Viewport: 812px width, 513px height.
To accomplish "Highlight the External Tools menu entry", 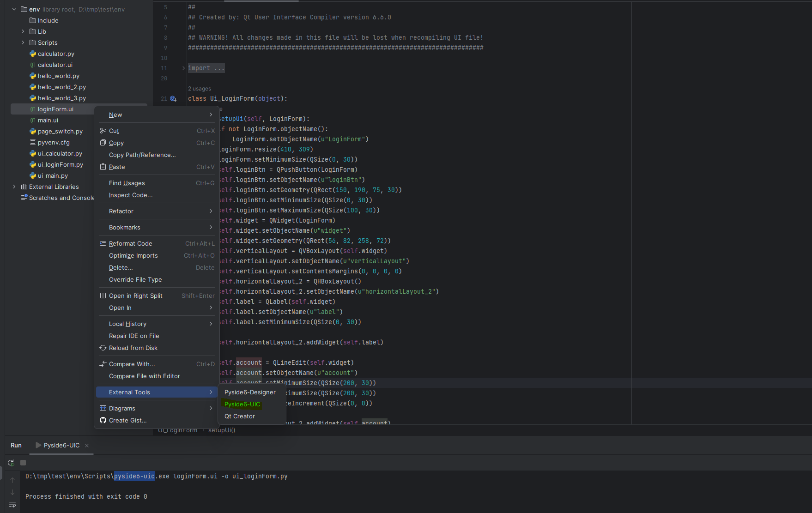I will [157, 392].
